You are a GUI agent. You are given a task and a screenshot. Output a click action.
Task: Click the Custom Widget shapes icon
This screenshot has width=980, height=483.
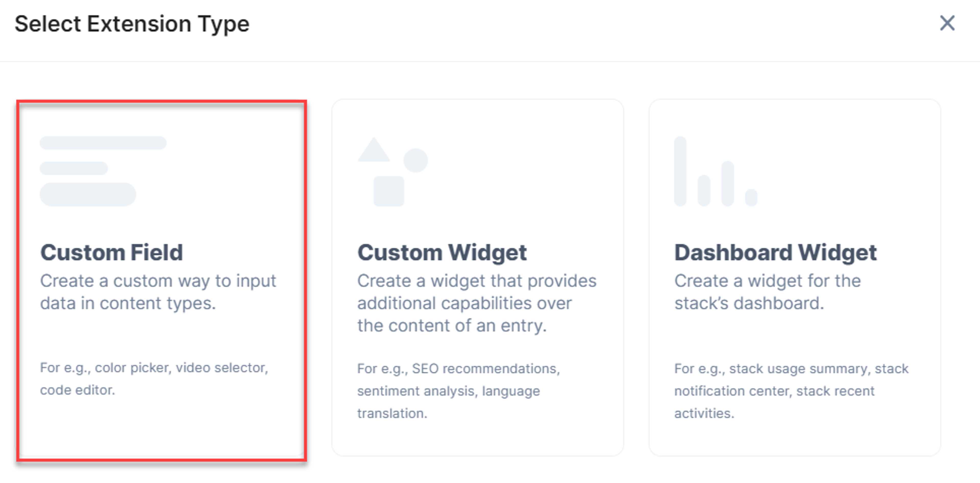tap(393, 172)
